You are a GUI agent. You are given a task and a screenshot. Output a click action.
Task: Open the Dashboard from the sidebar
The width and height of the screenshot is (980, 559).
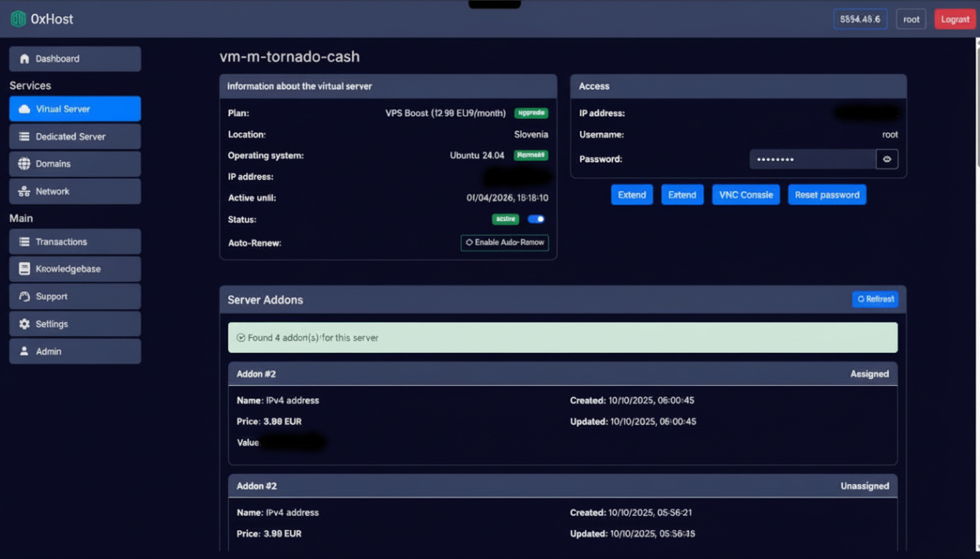point(74,58)
